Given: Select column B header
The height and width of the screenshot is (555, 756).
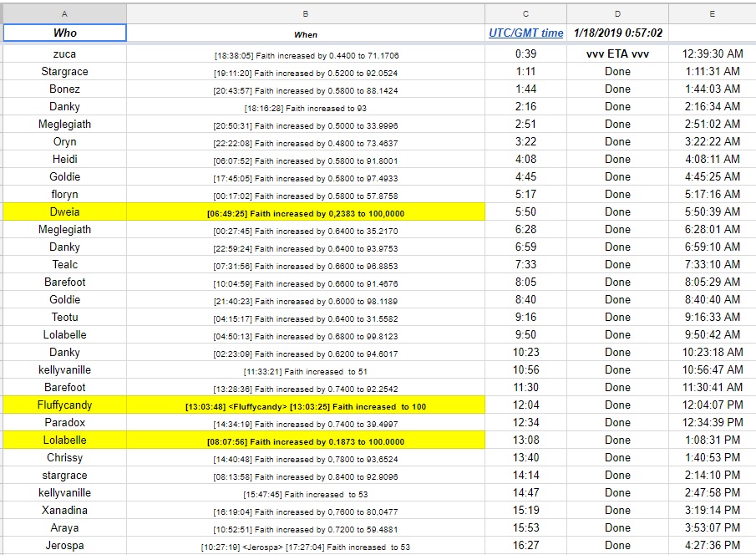Looking at the screenshot, I should point(306,13).
